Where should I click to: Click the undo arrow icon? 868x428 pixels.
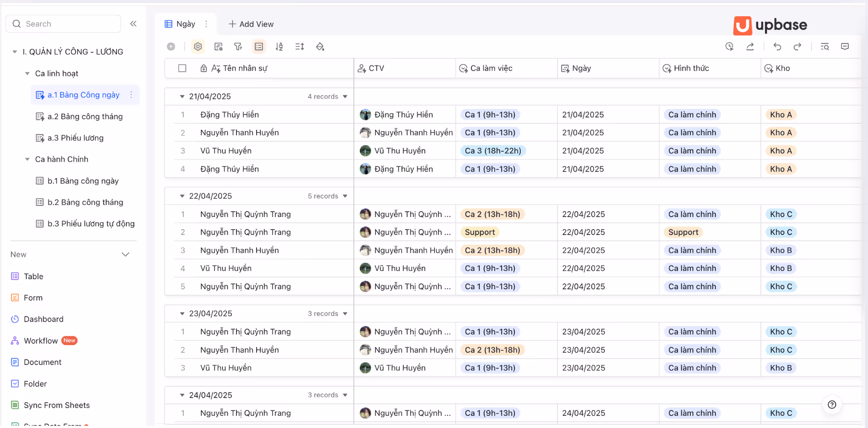click(777, 46)
